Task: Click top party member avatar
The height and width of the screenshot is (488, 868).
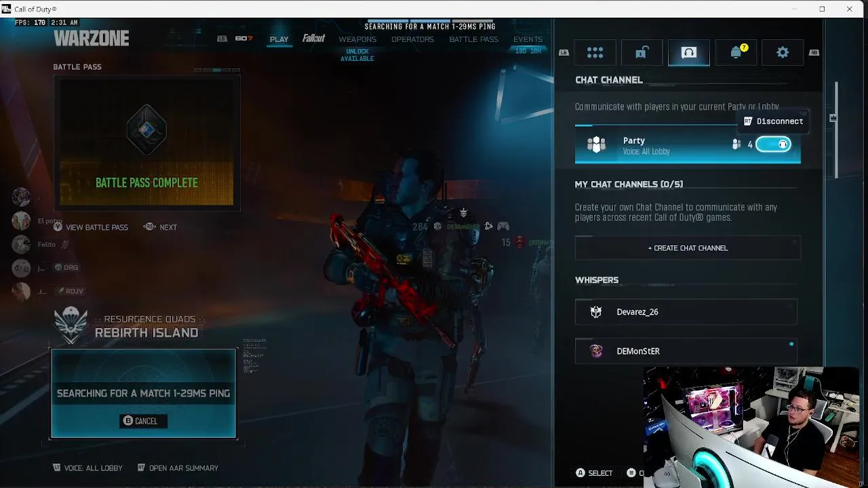Action: [21, 197]
